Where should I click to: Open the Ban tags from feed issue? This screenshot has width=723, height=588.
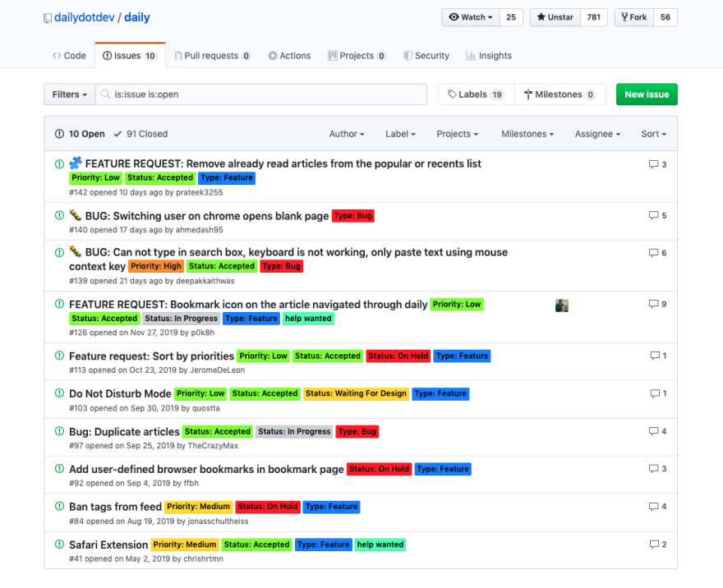click(x=115, y=507)
